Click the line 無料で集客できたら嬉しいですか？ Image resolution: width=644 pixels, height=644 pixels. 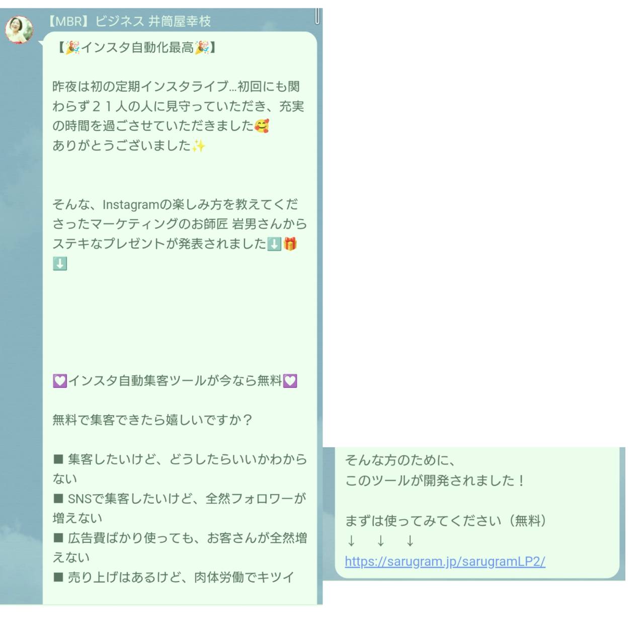152,420
